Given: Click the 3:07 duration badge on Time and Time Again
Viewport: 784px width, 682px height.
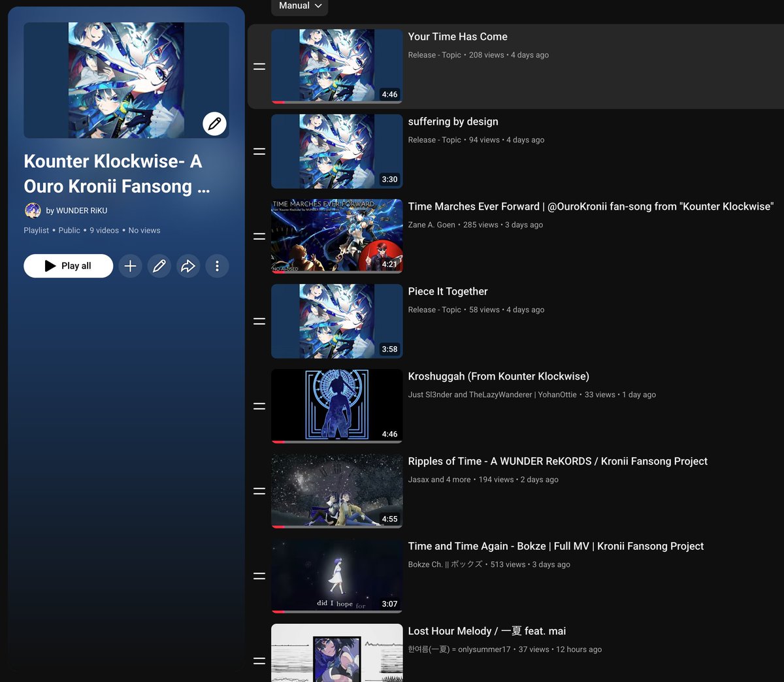Looking at the screenshot, I should 389,604.
